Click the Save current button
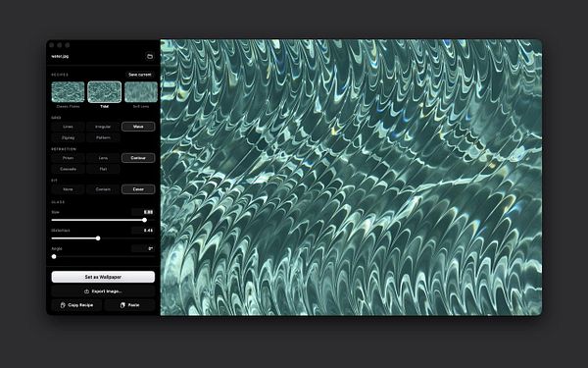The width and height of the screenshot is (588, 368). coord(140,75)
